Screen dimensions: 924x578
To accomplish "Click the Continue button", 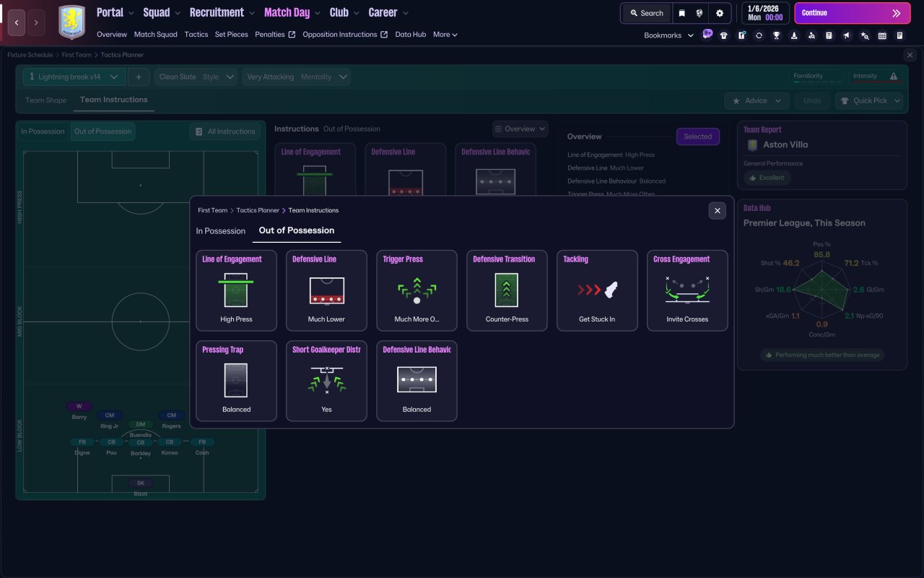I will 853,13.
